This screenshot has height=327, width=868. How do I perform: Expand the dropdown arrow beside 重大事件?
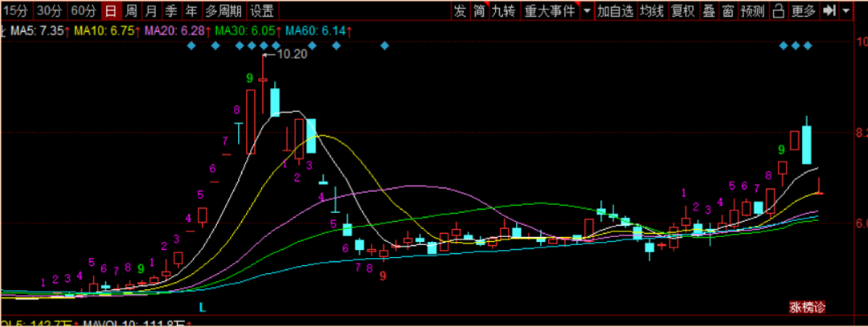pyautogui.click(x=586, y=10)
